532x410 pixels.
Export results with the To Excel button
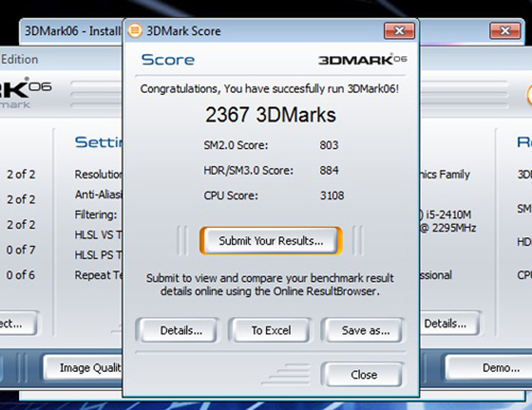(x=270, y=330)
